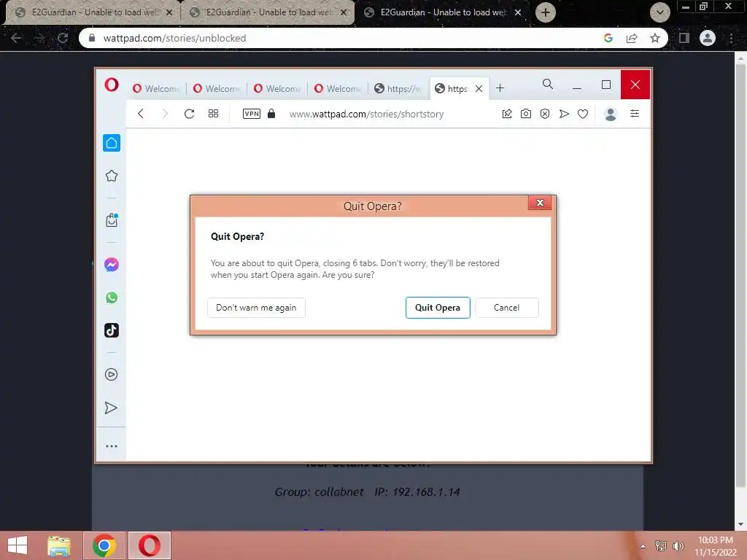Reload page in Opera toolbar
Image resolution: width=747 pixels, height=560 pixels.
click(x=189, y=113)
